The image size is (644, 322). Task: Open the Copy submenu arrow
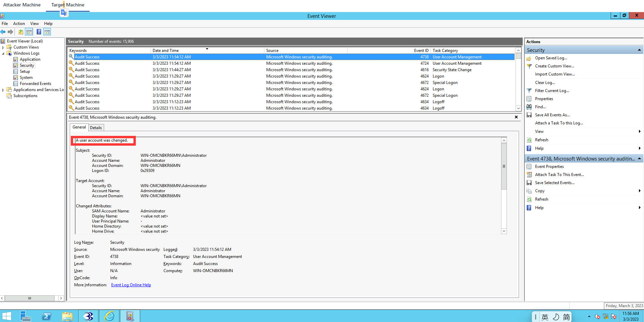tap(639, 191)
